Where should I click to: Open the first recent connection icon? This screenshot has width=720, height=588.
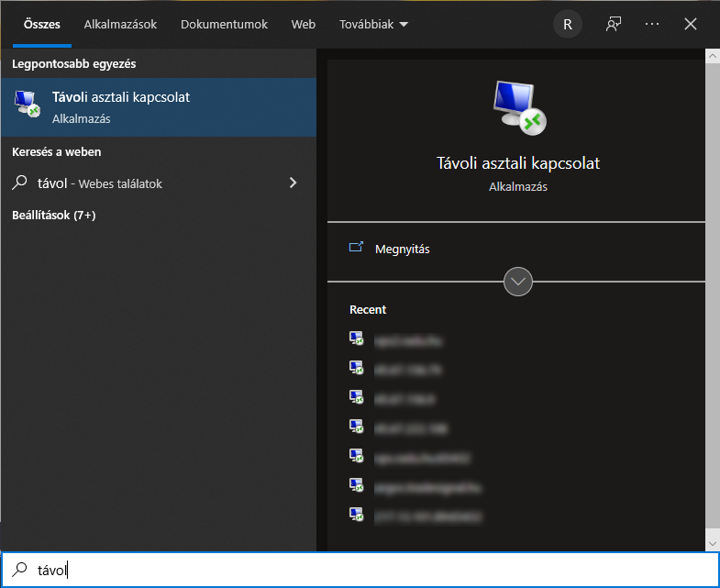[356, 339]
